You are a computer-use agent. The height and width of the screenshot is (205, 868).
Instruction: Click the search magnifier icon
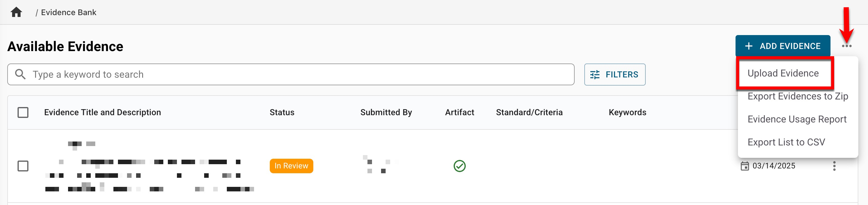(20, 74)
